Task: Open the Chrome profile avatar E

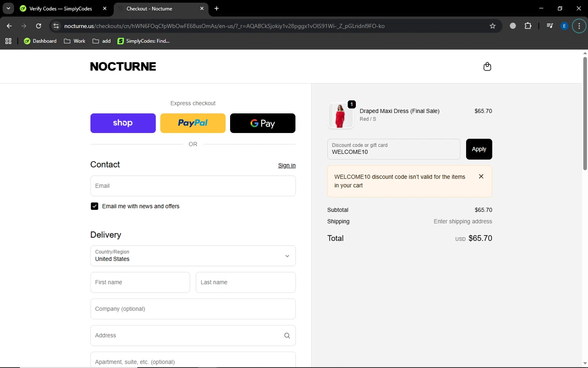Action: coord(564,26)
